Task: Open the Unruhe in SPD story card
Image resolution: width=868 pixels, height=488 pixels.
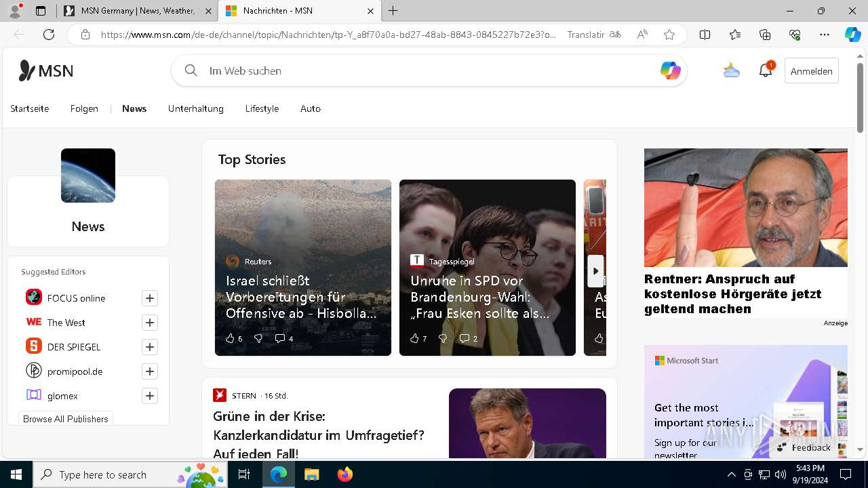Action: click(488, 268)
